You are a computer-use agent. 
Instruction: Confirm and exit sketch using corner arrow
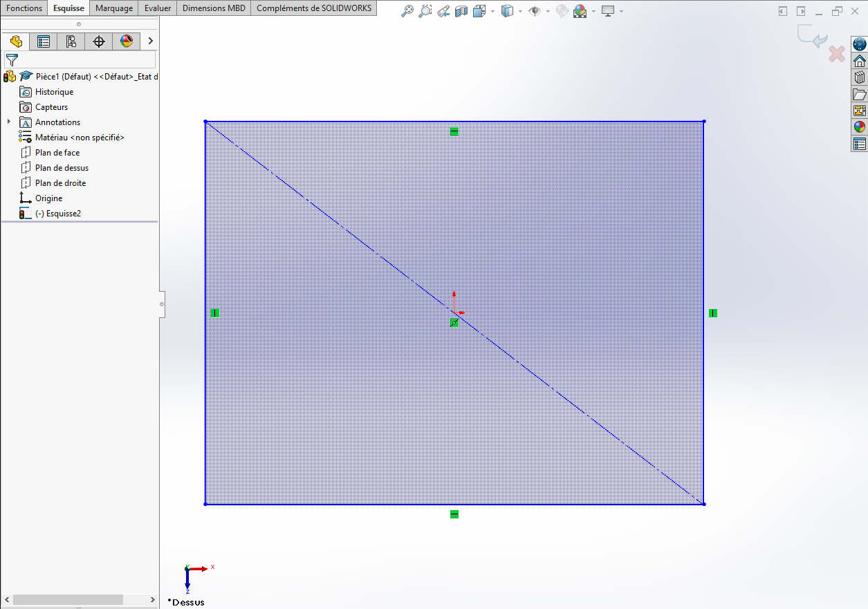[811, 36]
